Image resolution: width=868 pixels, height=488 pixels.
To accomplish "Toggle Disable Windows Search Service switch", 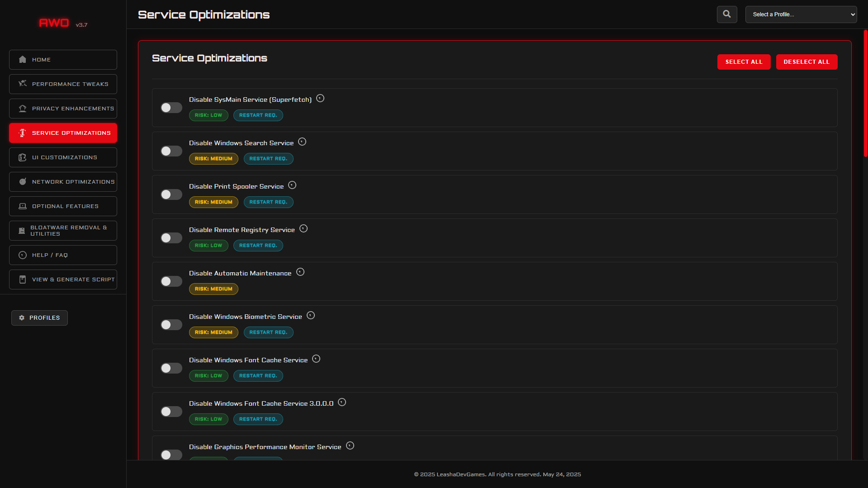I will (x=171, y=151).
